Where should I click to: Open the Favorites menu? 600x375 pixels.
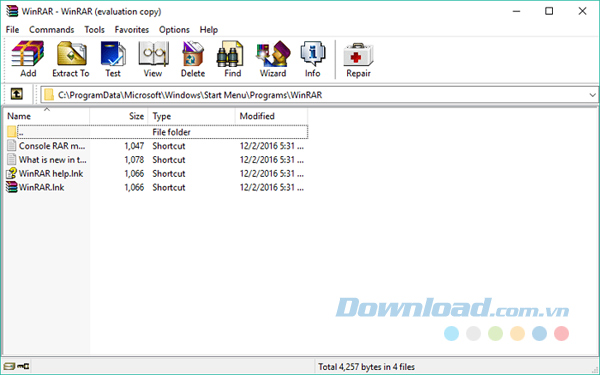pos(132,29)
